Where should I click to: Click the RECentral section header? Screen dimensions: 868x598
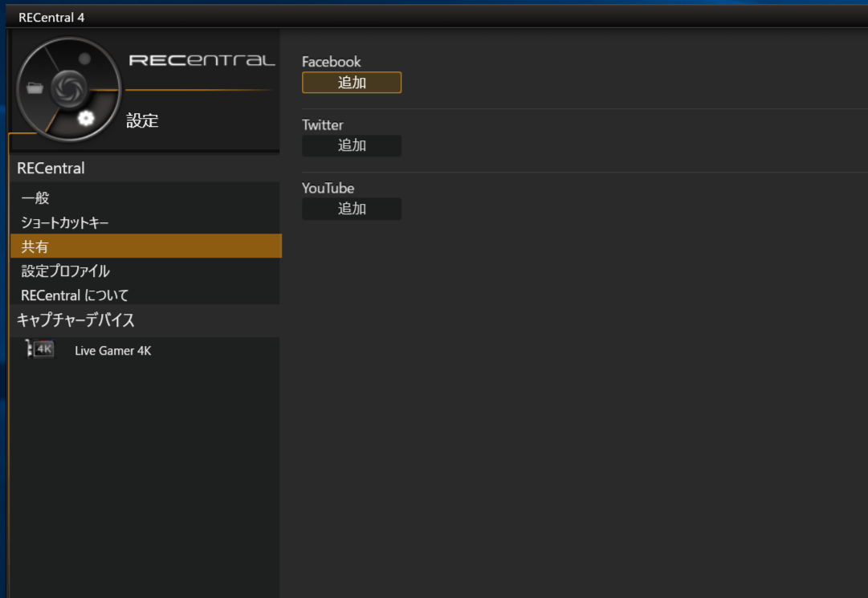pos(145,169)
